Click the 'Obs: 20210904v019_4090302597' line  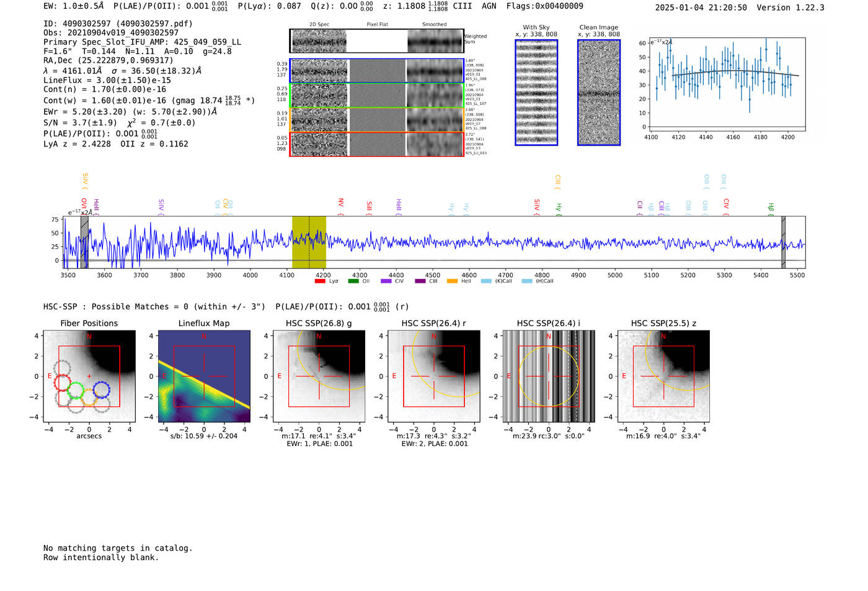pos(111,33)
